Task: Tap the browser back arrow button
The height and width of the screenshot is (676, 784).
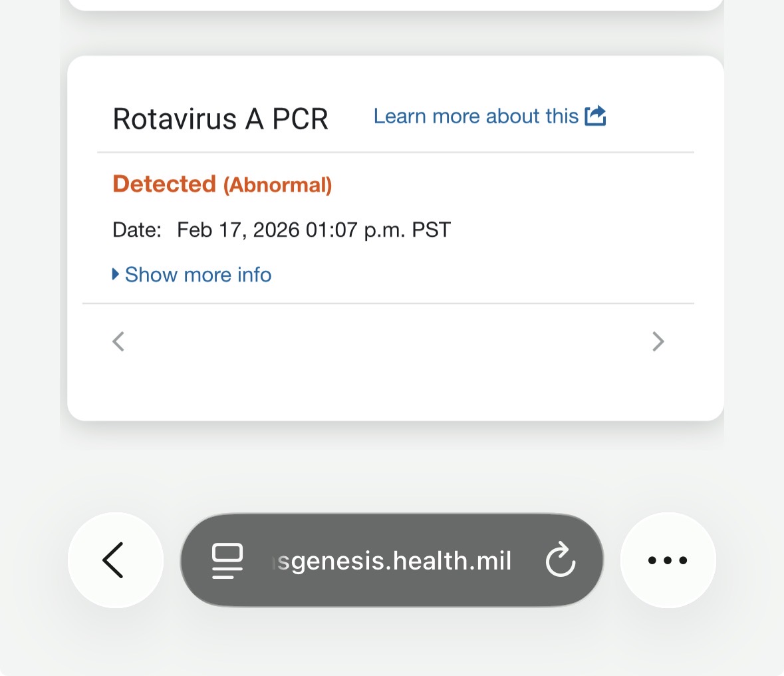Action: [114, 560]
